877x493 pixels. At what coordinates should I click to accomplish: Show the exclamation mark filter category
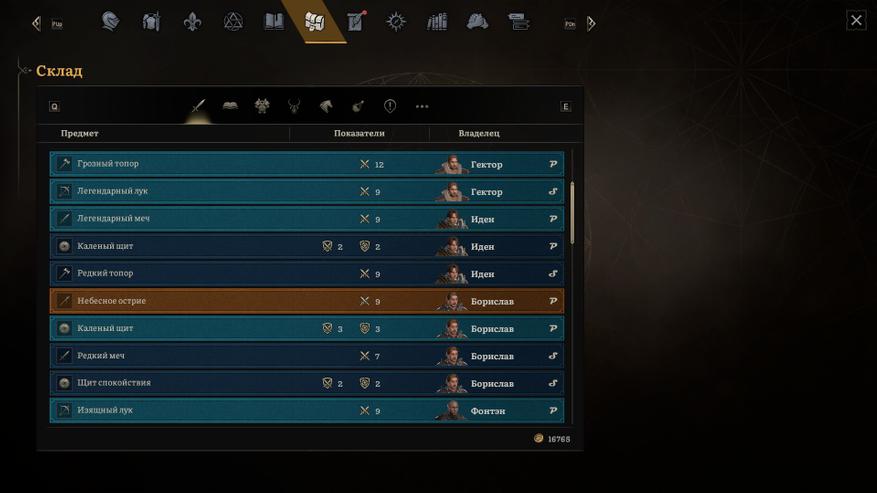pos(390,106)
